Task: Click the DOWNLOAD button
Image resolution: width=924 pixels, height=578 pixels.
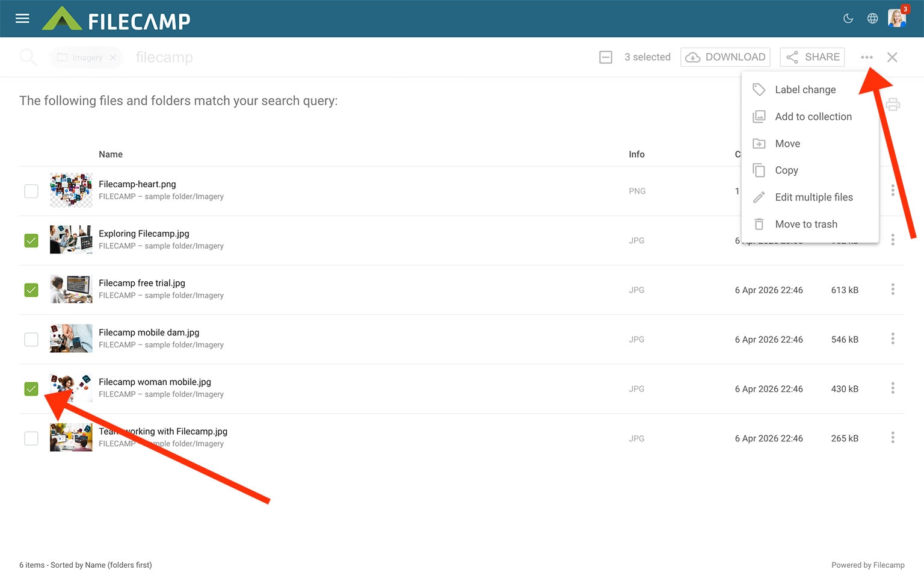Action: click(x=725, y=57)
